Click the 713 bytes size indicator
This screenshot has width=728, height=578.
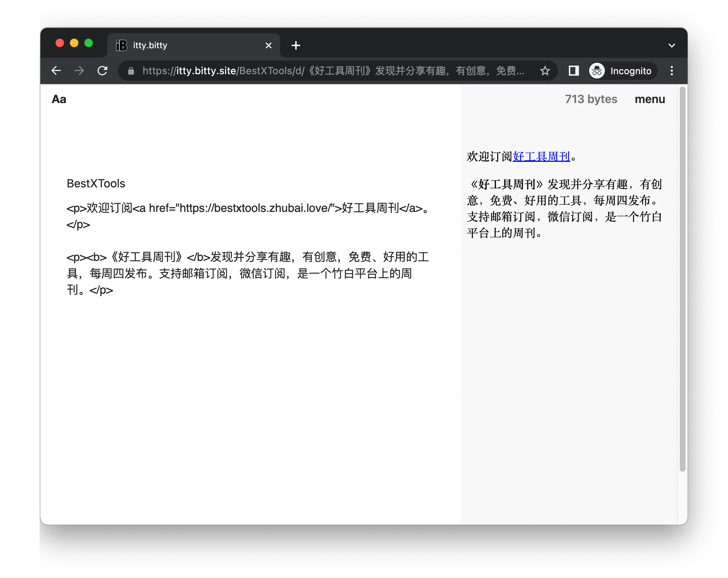pyautogui.click(x=591, y=99)
